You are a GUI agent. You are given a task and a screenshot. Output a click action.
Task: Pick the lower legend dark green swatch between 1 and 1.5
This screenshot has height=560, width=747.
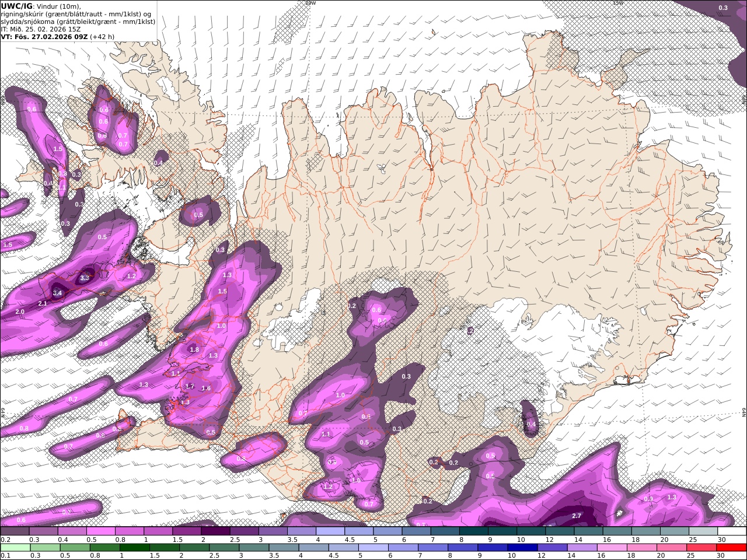tap(135, 547)
